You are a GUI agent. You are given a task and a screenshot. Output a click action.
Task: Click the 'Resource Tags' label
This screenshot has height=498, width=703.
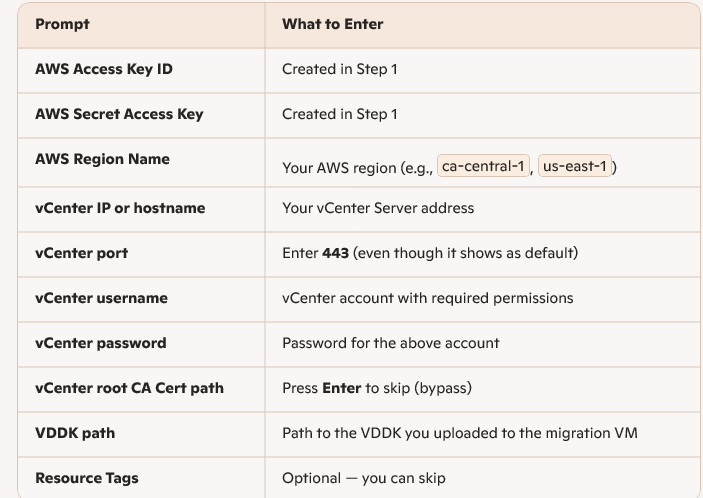click(86, 478)
